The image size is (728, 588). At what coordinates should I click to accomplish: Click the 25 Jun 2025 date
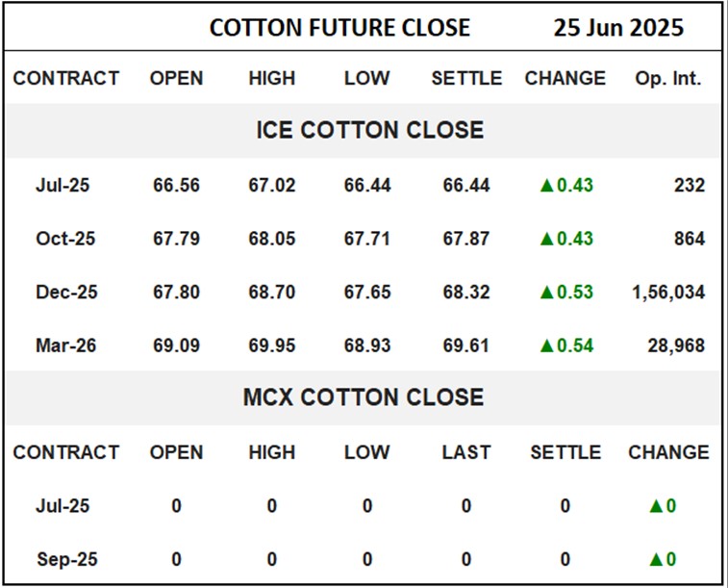point(618,28)
